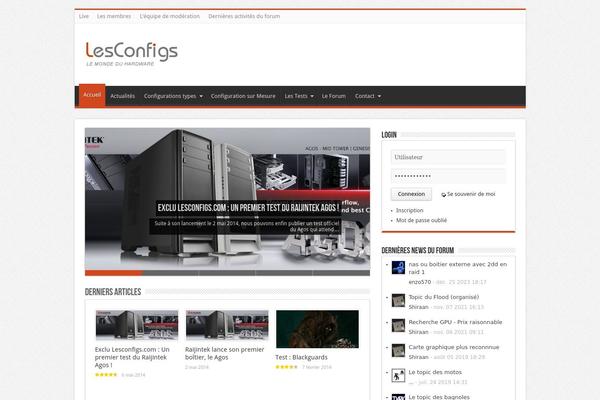
Task: Open L'équipe de modération link
Action: pyautogui.click(x=170, y=16)
